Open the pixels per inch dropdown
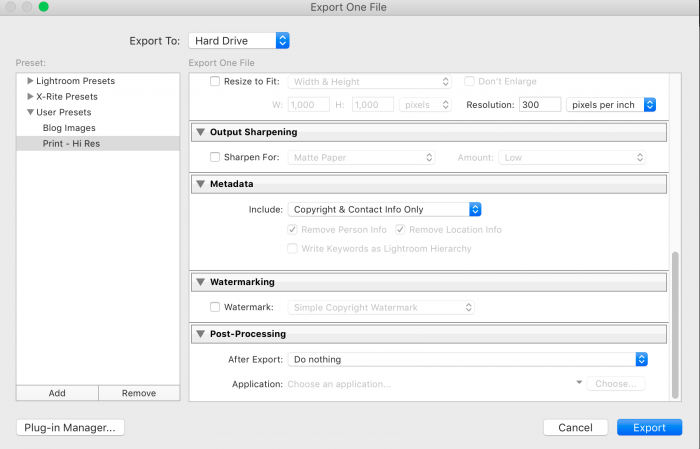 coord(611,105)
